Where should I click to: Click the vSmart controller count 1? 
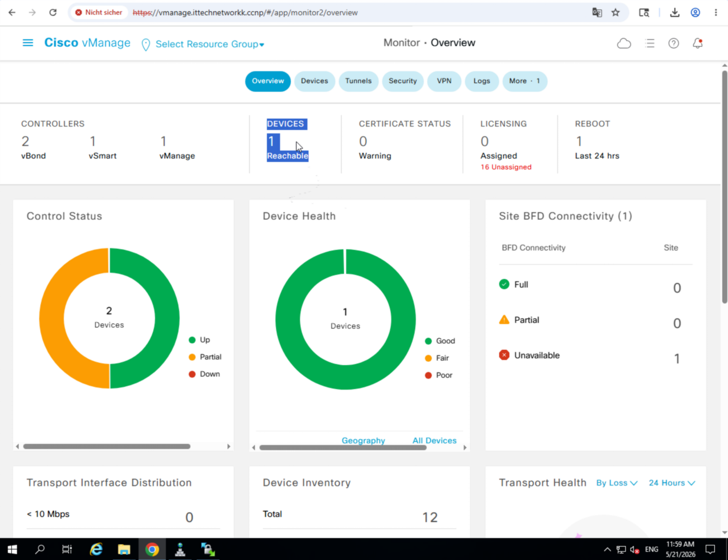click(93, 141)
